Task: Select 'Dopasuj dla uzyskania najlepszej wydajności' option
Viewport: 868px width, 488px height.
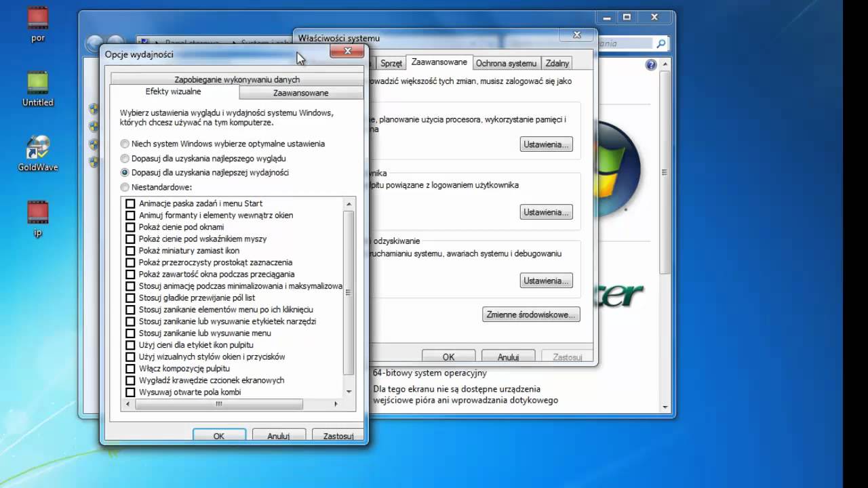Action: pos(125,172)
